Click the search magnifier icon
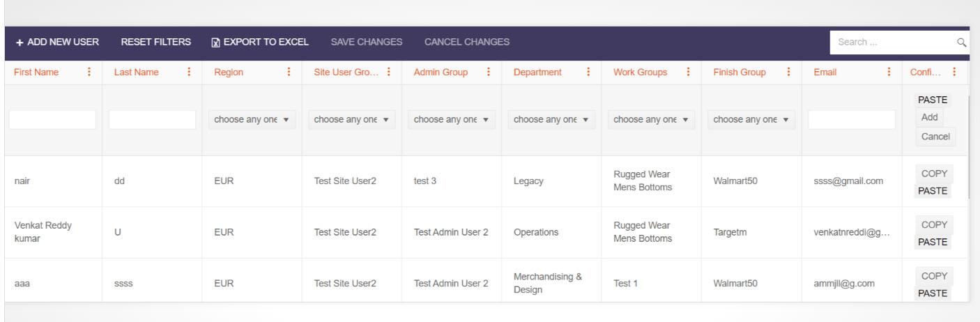Image resolution: width=980 pixels, height=322 pixels. 962,43
